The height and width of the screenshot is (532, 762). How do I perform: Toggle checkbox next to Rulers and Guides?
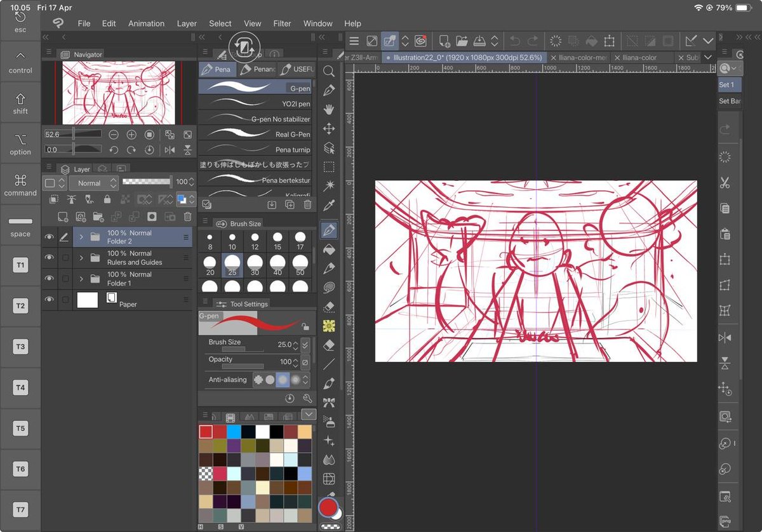pyautogui.click(x=65, y=258)
